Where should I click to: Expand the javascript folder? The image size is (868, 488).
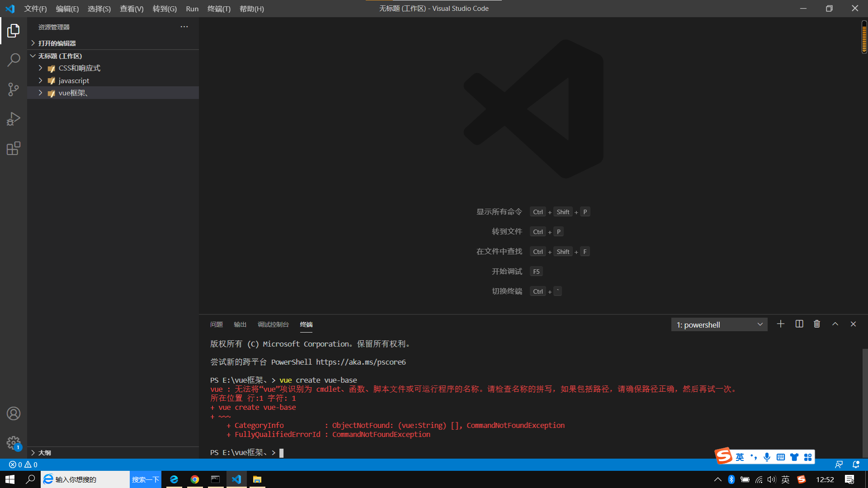click(x=113, y=80)
